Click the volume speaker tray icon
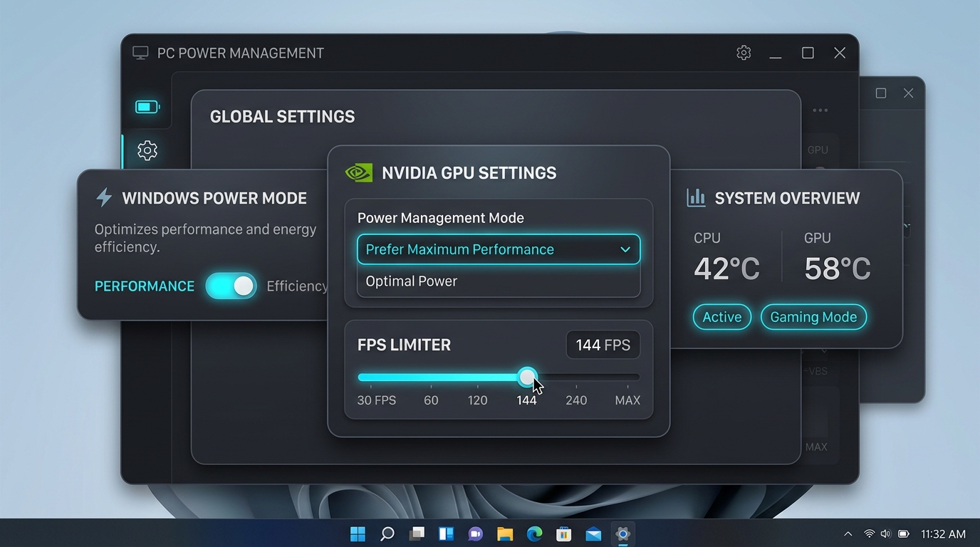This screenshot has height=547, width=980. (885, 533)
